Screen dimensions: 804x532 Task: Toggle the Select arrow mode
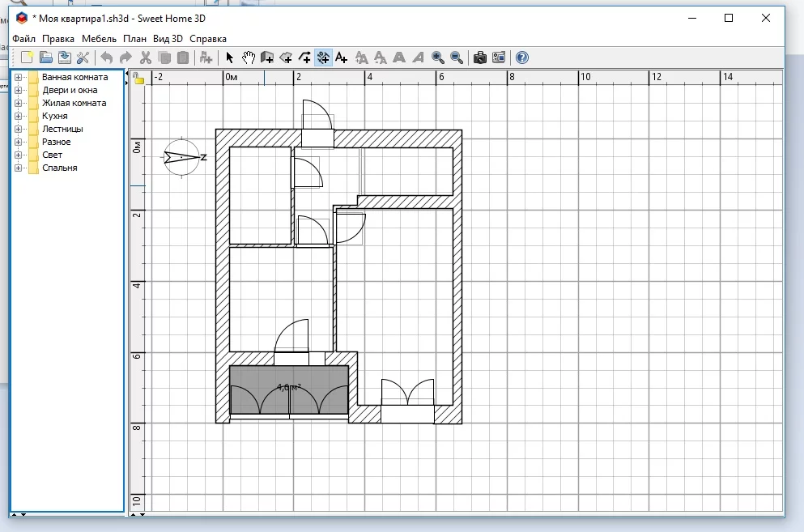pos(230,57)
